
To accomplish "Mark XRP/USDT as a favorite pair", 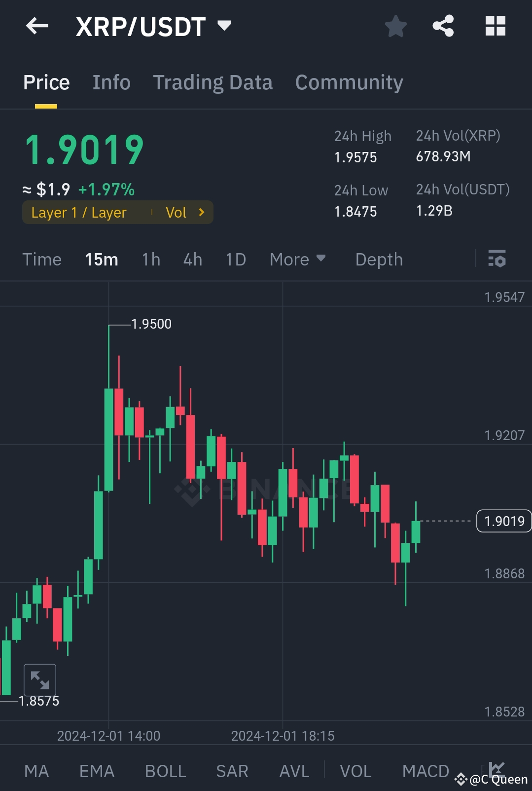I will (396, 27).
